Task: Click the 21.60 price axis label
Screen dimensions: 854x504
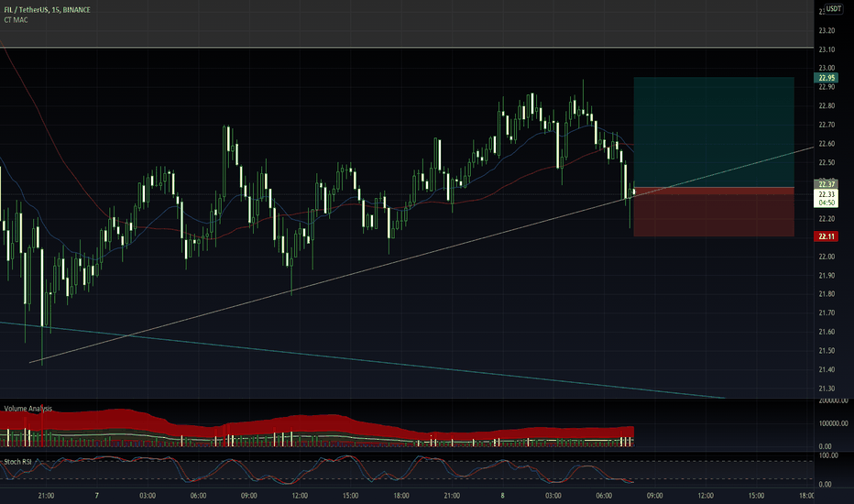Action: coord(827,332)
